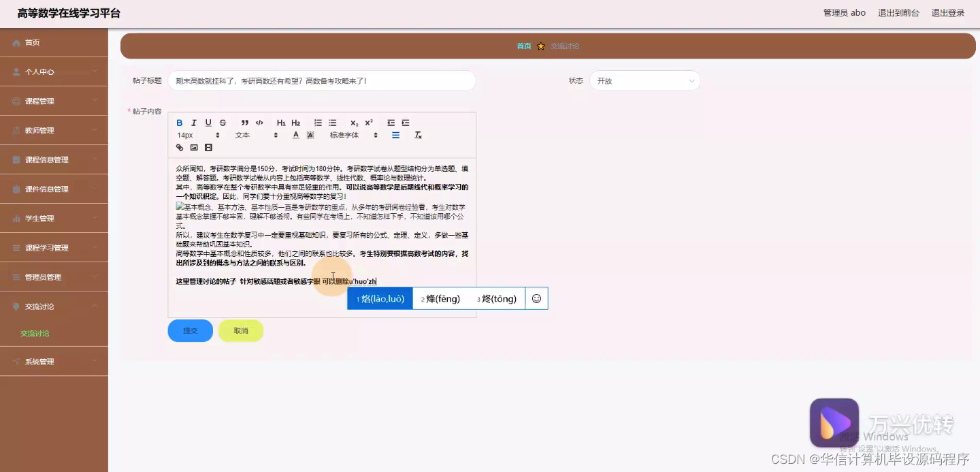This screenshot has width=980, height=472.
Task: Click 系统管理 icon in sidebar
Action: pyautogui.click(x=16, y=361)
